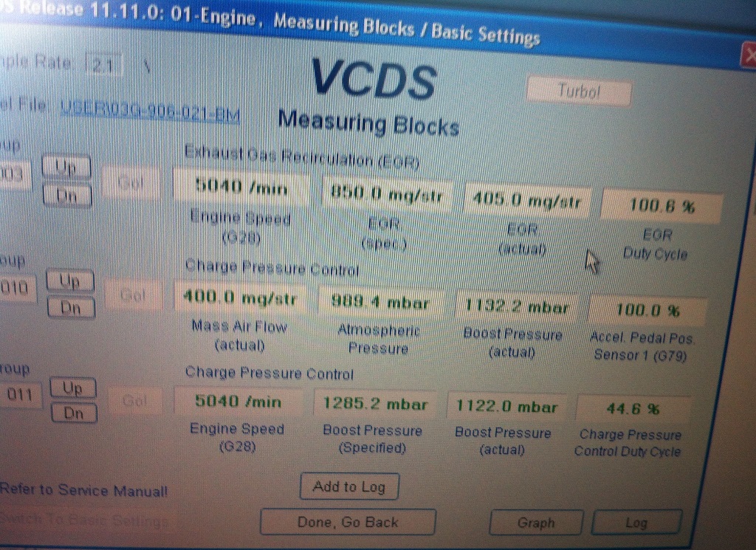Click Dn for the group 003 row
The width and height of the screenshot is (756, 550).
pyautogui.click(x=67, y=195)
